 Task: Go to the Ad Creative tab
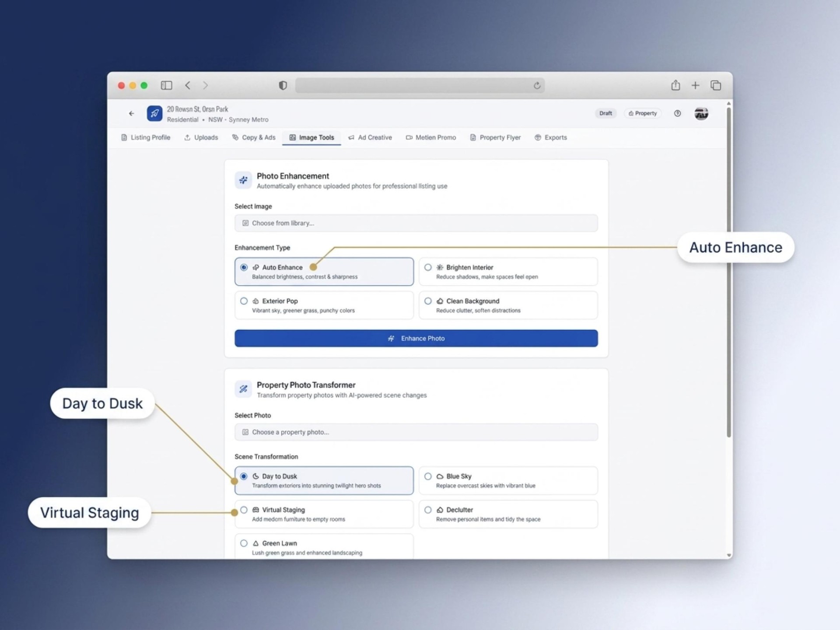pyautogui.click(x=370, y=137)
